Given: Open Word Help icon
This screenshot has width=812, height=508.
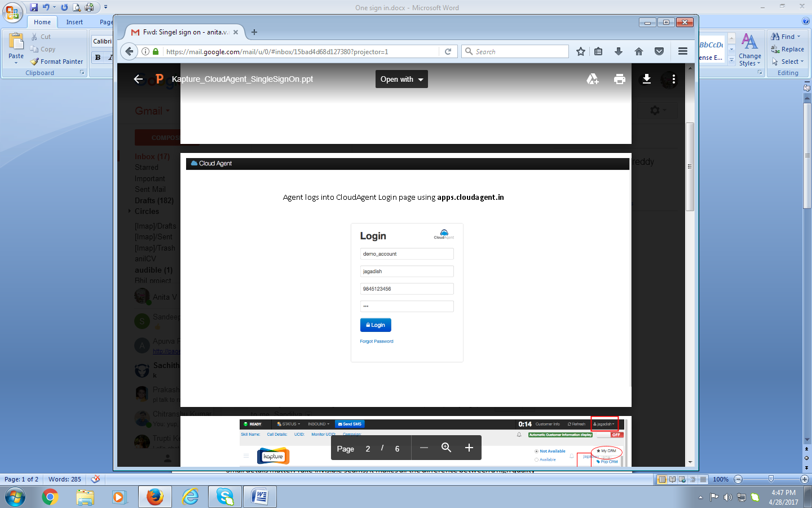Looking at the screenshot, I should 806,21.
